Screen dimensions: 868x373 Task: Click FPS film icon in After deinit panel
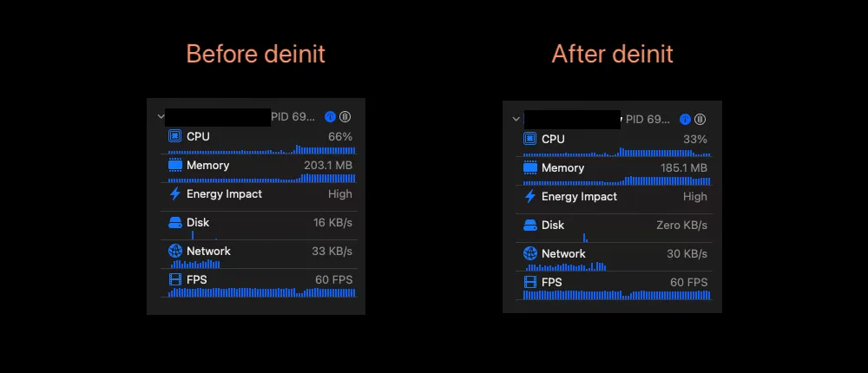(x=530, y=282)
